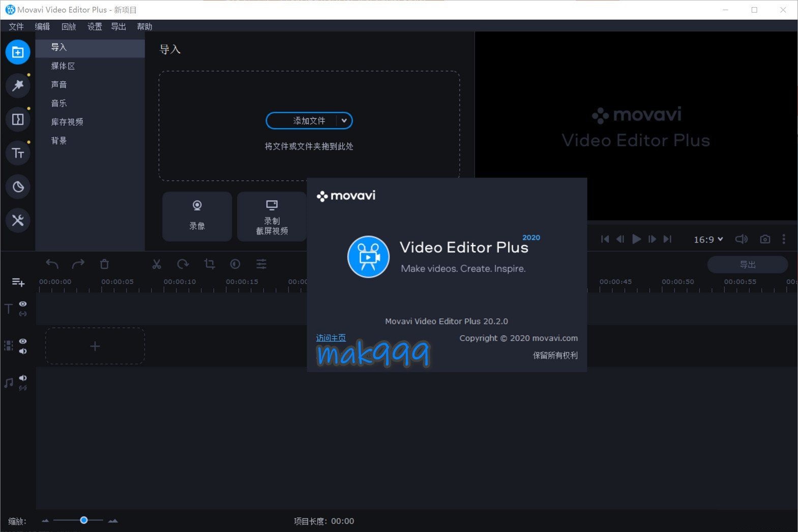Open the Filters magic wand panel
The width and height of the screenshot is (798, 532).
tap(18, 85)
